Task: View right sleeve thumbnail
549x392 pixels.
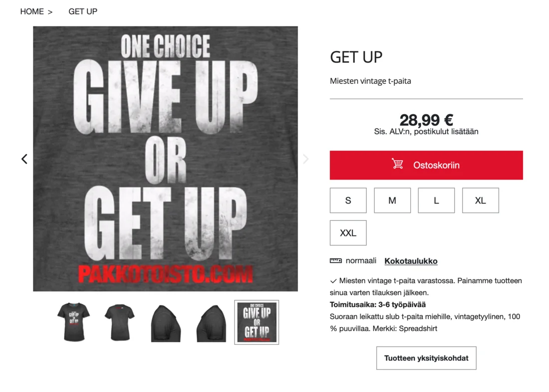Action: 166,323
